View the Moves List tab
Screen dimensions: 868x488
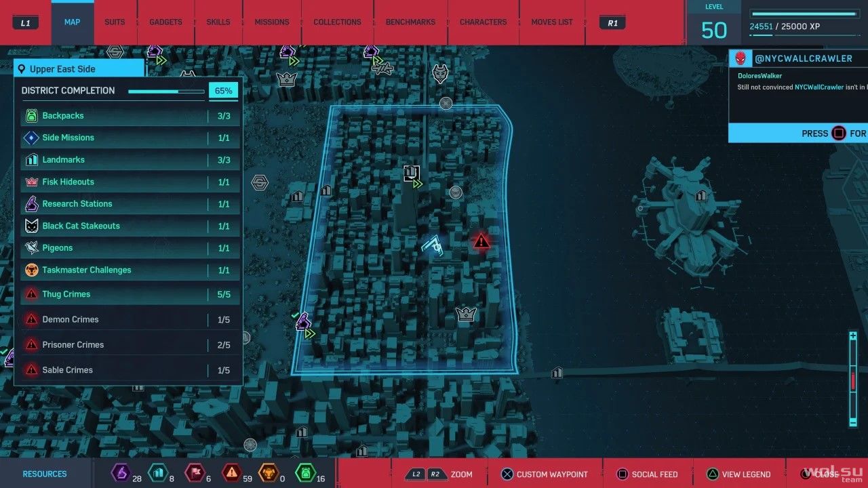[x=552, y=22]
